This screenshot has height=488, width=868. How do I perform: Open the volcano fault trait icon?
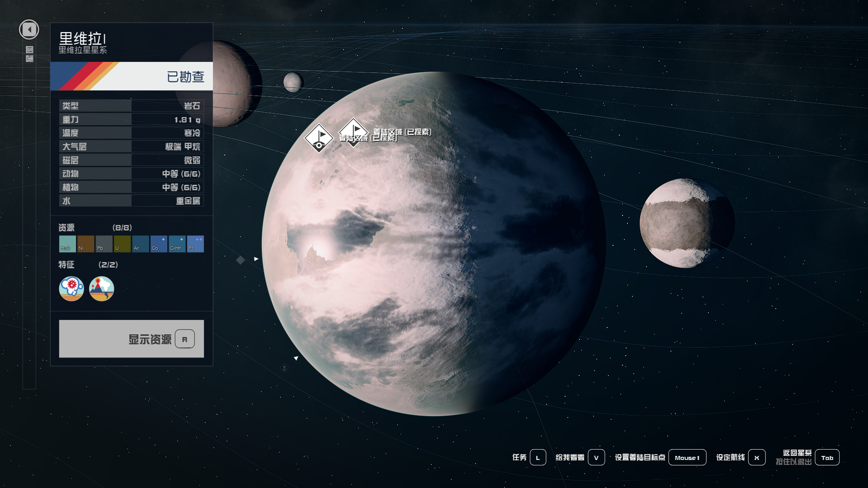(x=102, y=289)
